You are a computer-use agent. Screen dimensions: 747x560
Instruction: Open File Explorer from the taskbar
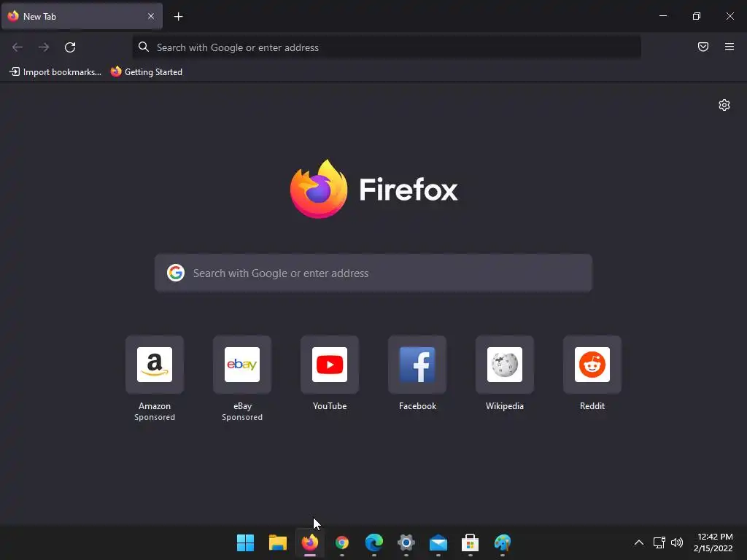point(278,542)
